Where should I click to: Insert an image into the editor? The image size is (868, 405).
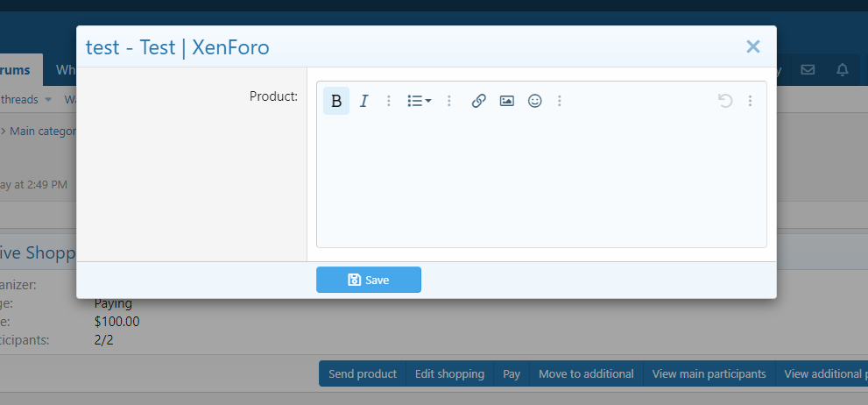(x=506, y=101)
